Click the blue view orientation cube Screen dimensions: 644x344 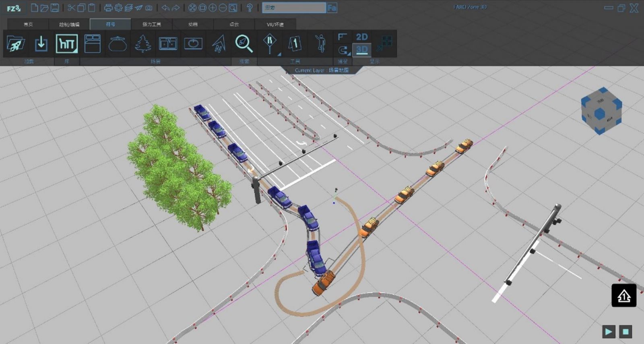click(x=602, y=111)
